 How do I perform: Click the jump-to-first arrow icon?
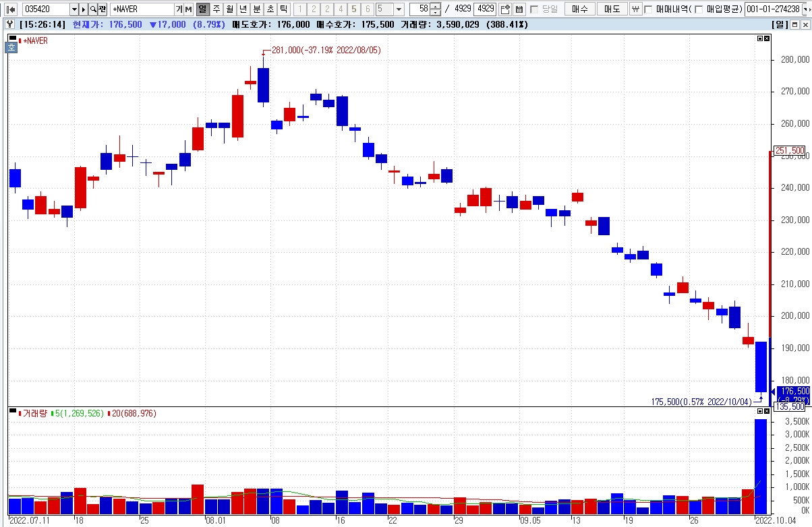coord(11,9)
